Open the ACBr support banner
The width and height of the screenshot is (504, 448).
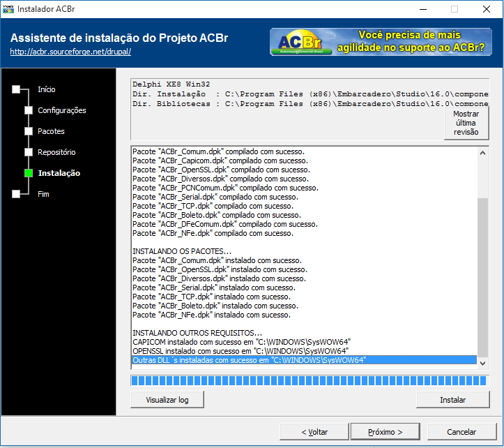click(381, 42)
